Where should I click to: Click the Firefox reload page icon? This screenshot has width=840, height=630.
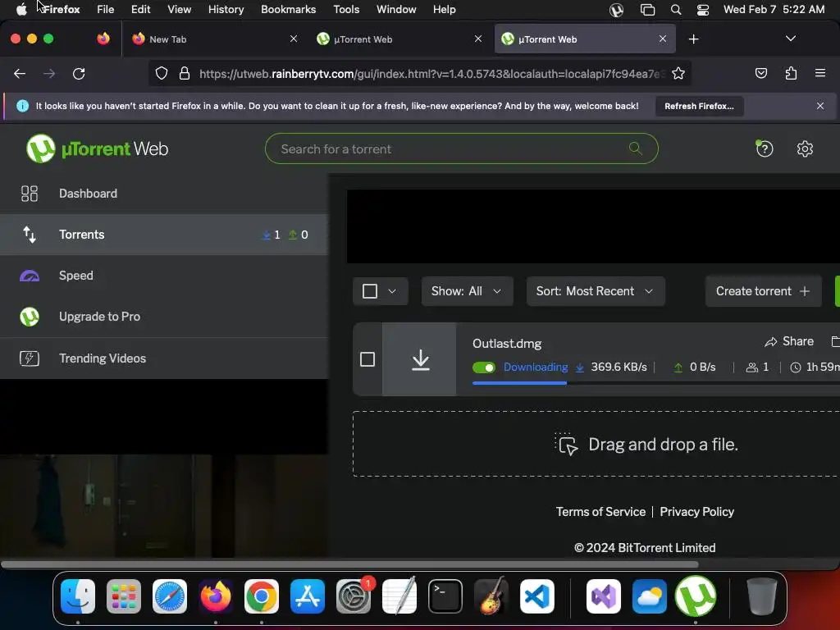[79, 73]
